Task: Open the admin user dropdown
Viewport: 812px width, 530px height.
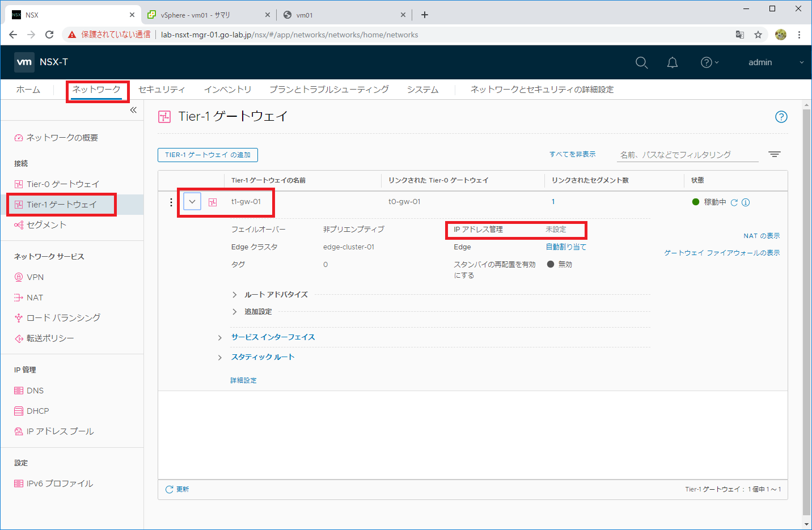Action: [776, 62]
